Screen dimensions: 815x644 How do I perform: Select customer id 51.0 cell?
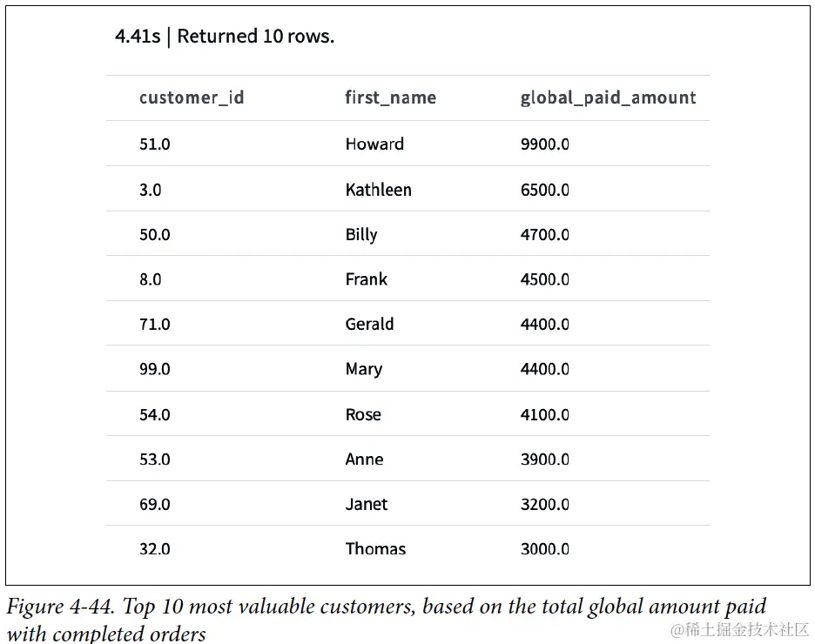point(154,144)
